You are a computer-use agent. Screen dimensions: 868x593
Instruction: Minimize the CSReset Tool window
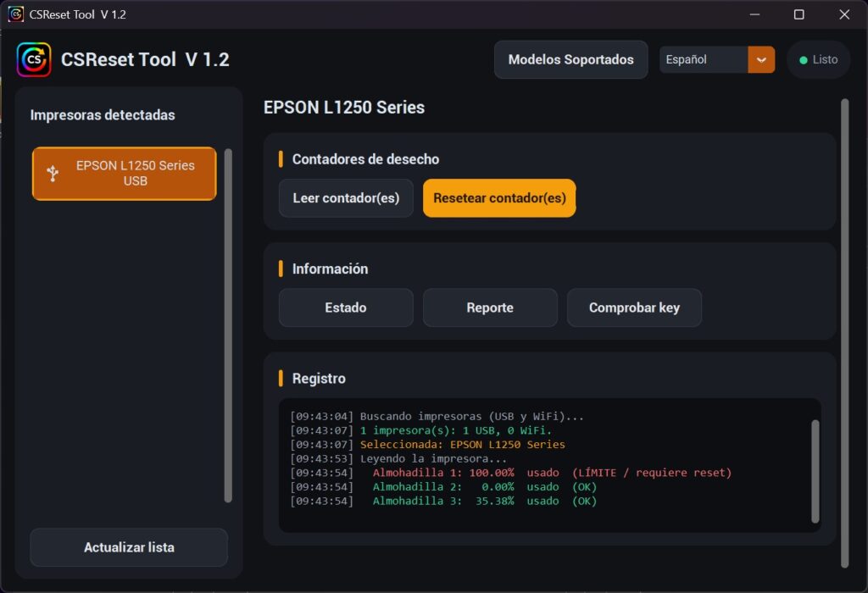coord(754,14)
